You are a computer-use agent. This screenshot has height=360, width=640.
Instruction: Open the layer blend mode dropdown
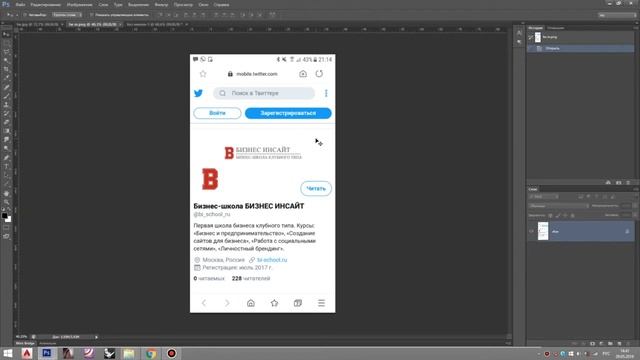559,206
